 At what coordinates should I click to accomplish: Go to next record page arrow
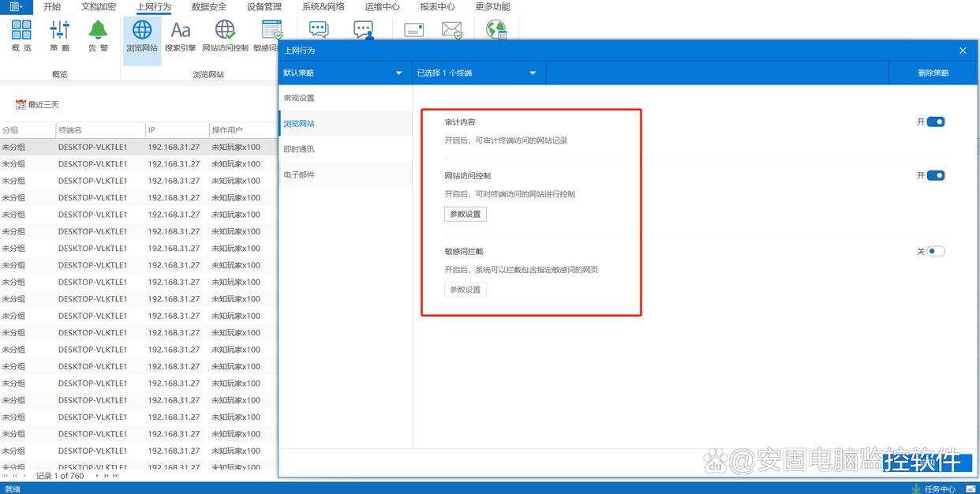click(97, 476)
